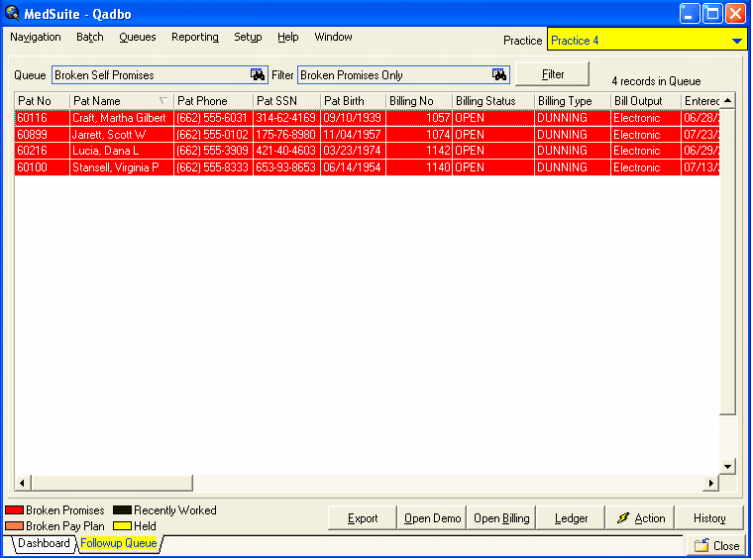Screen dimensions: 753x560
Task: Click the Pat Name sort arrow
Action: pos(163,100)
